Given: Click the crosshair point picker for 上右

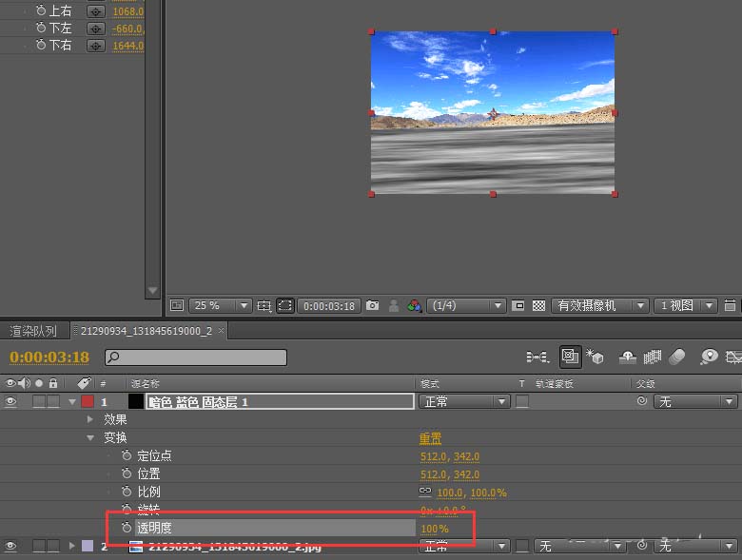Looking at the screenshot, I should (96, 10).
